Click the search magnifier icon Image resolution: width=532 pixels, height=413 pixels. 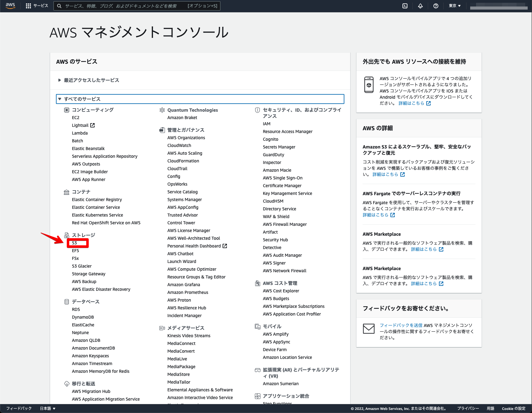59,6
